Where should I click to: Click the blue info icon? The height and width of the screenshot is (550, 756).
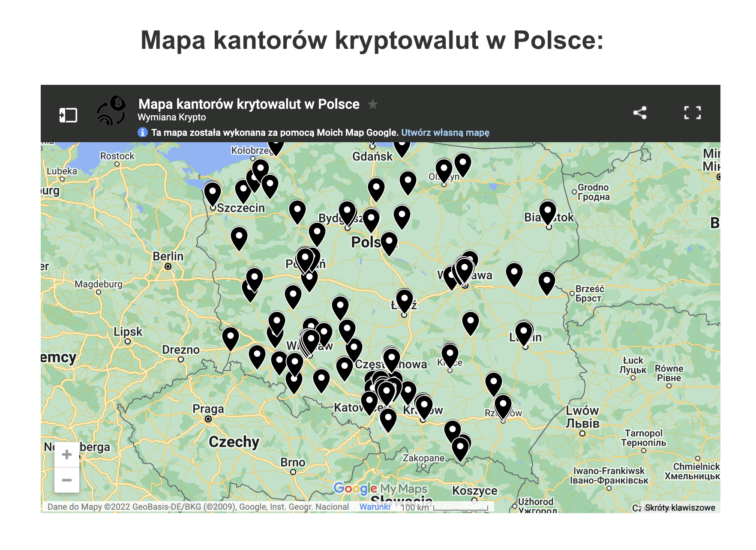[x=143, y=132]
